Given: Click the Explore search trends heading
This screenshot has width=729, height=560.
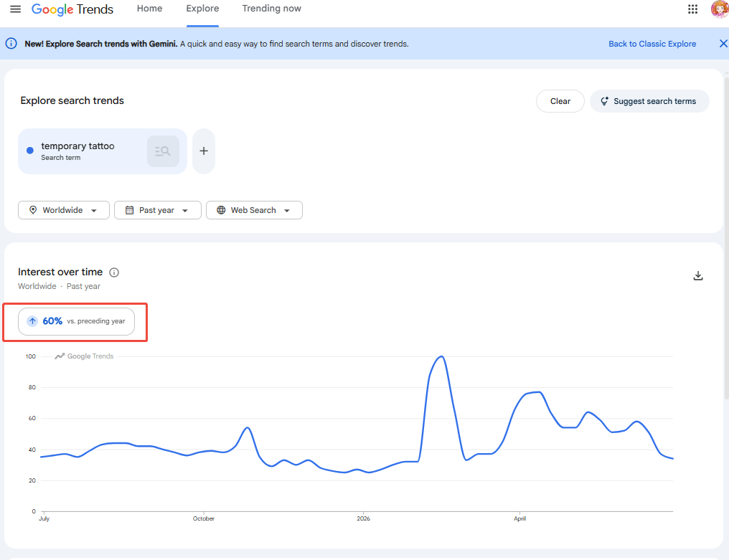Looking at the screenshot, I should (x=72, y=100).
